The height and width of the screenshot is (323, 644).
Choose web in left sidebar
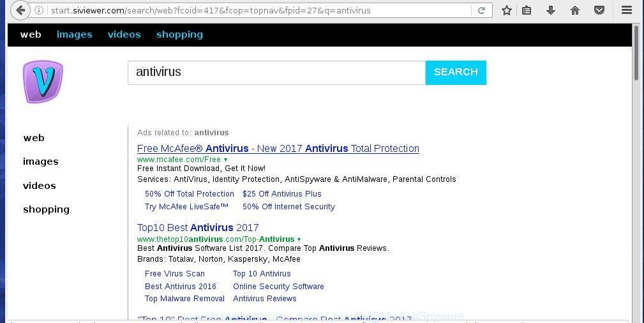coord(34,138)
